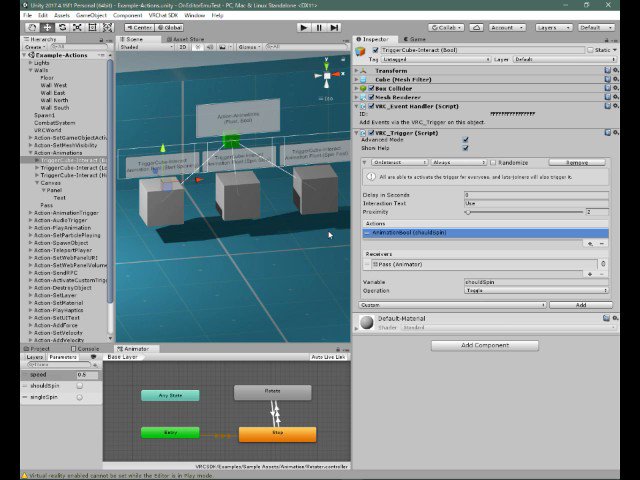Screen dimensions: 640x480
Task: Switch to the Asset Store tab
Action: point(185,39)
